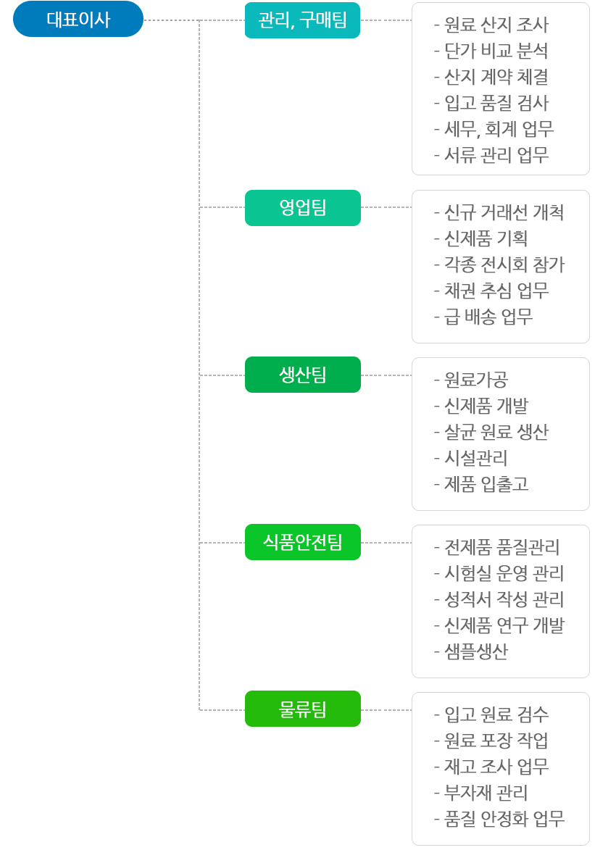
Task: Select the 관리, 구매팀 team box
Action: click(302, 20)
